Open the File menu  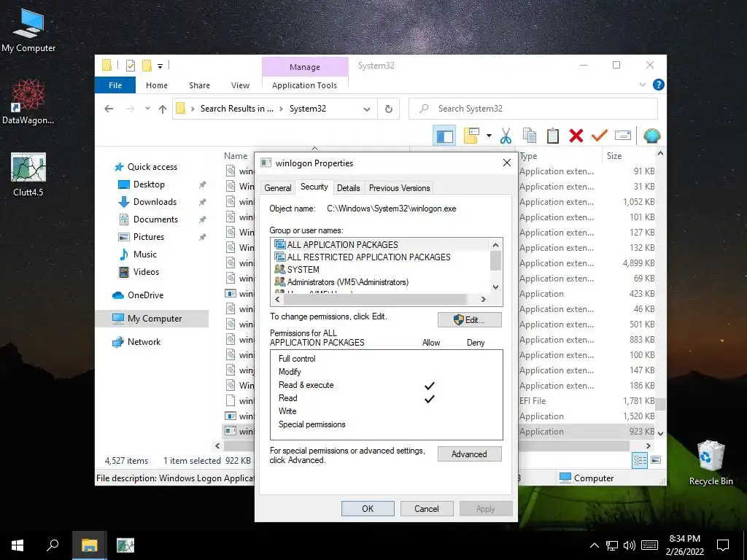point(115,85)
